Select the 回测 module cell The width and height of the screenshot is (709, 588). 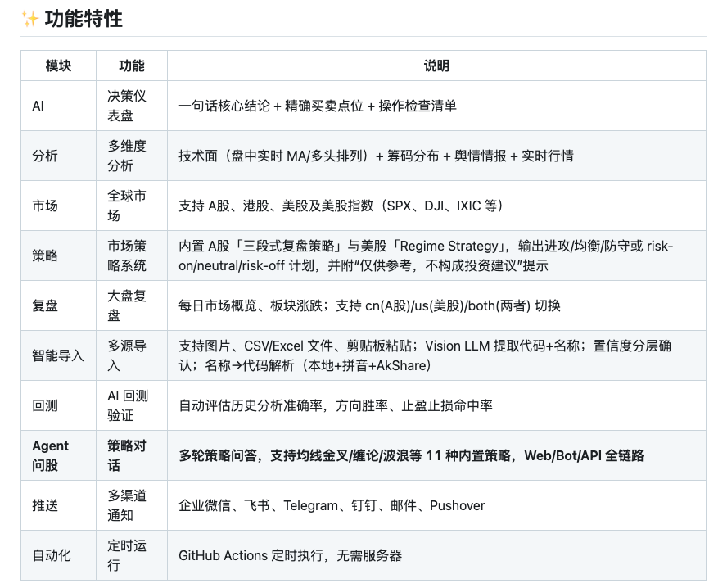58,405
